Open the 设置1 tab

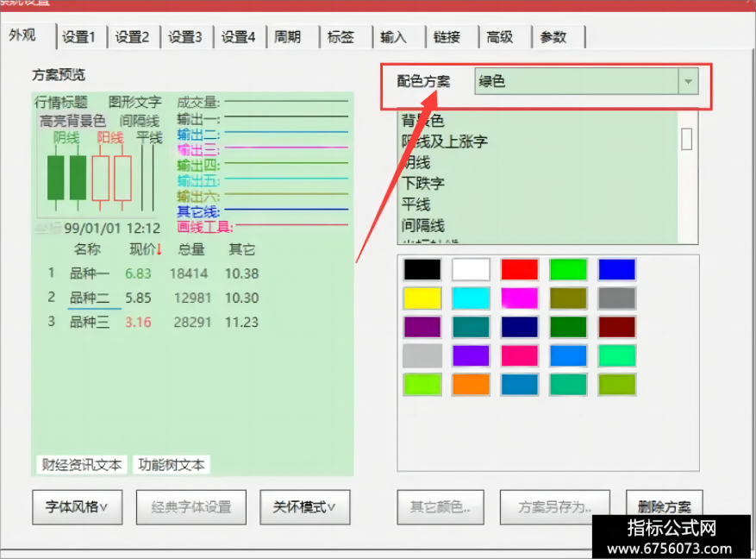[78, 37]
